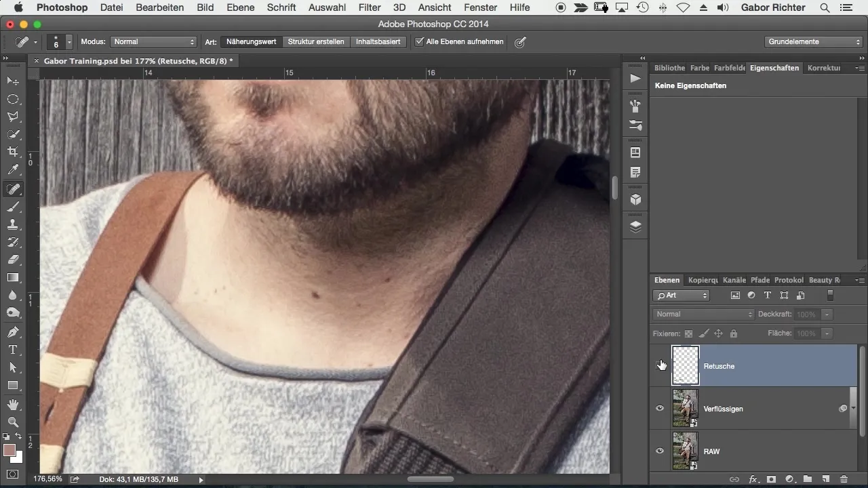
Task: Switch to the Kanäle tab
Action: pos(734,280)
